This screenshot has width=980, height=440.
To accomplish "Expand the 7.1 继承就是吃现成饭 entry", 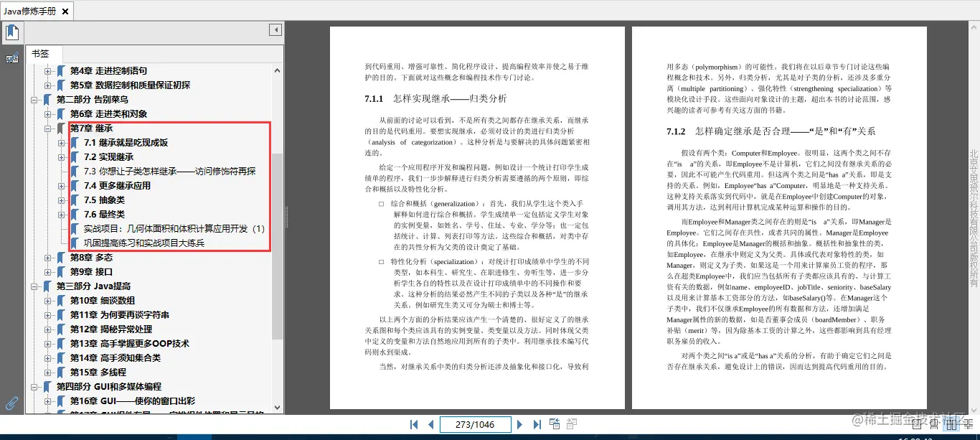I will (x=61, y=142).
